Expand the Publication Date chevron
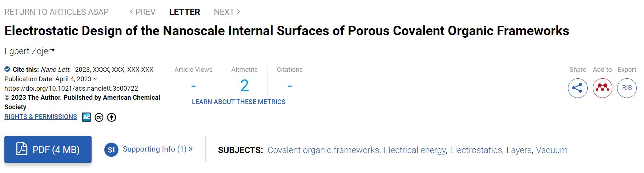The width and height of the screenshot is (644, 173). click(x=95, y=79)
